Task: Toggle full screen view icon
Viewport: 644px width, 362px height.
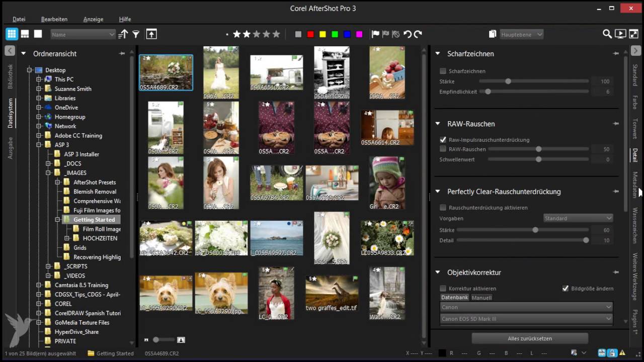Action: pyautogui.click(x=633, y=34)
